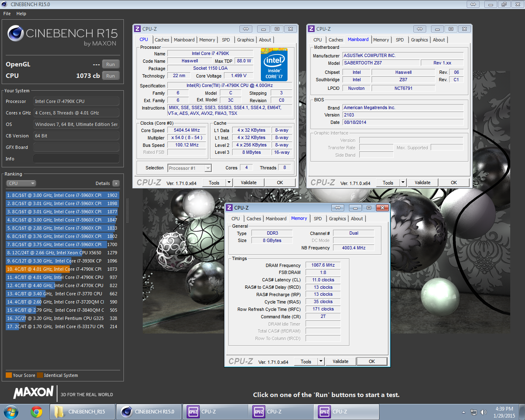Click the volume speaker tray icon

click(484, 412)
